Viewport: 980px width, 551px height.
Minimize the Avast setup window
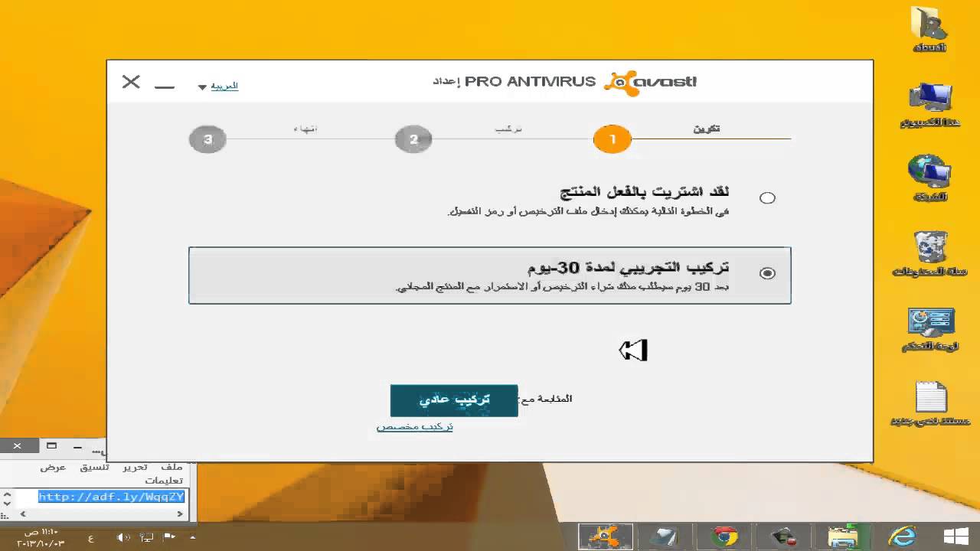pyautogui.click(x=165, y=86)
